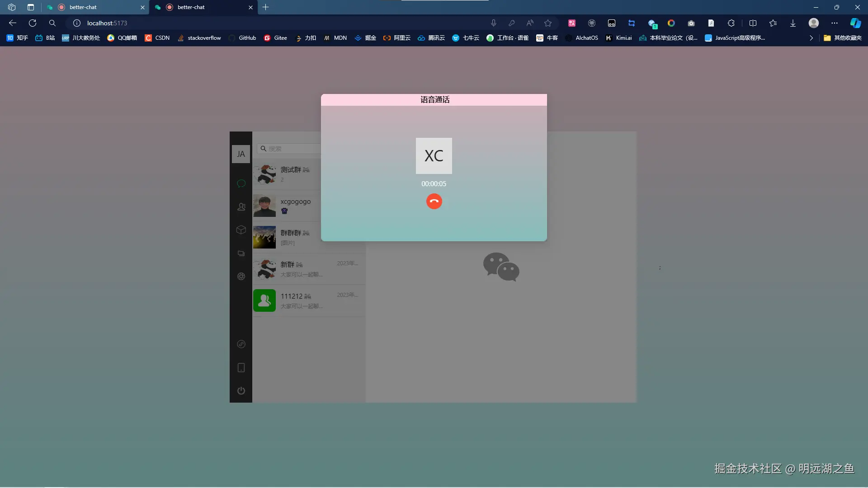The width and height of the screenshot is (868, 488).
Task: Click the power-off icon at sidebar bottom
Action: point(241,390)
